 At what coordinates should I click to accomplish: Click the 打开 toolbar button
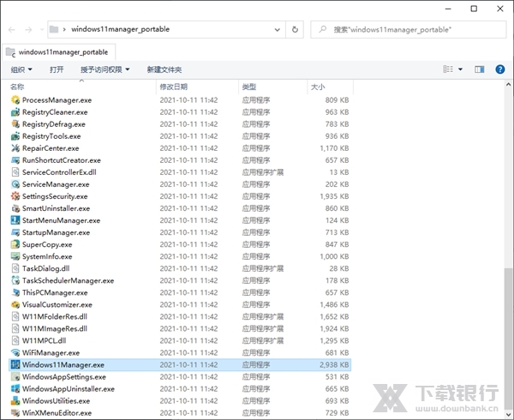point(57,69)
